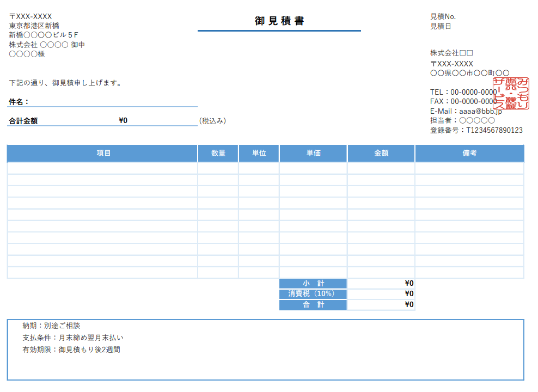Select the 納期:別途ご相談 line

[51, 326]
